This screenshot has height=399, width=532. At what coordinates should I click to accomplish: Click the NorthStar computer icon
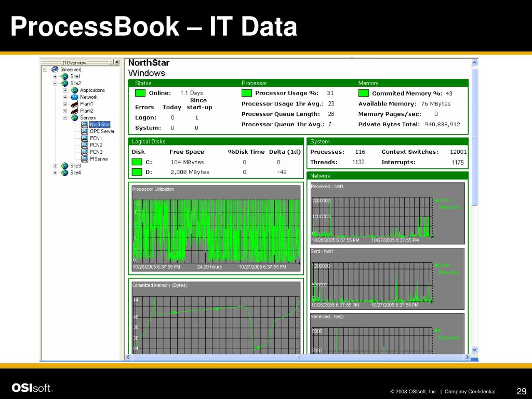click(85, 125)
